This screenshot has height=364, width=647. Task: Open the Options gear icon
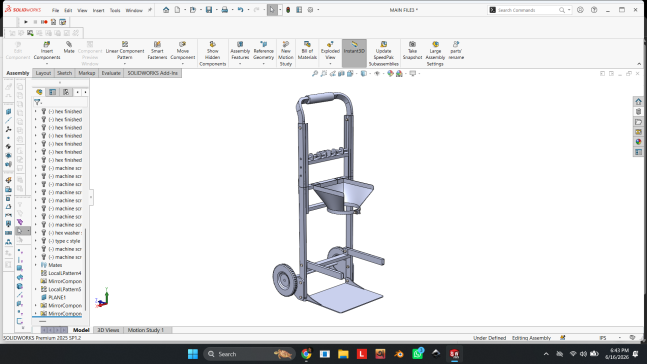[311, 10]
